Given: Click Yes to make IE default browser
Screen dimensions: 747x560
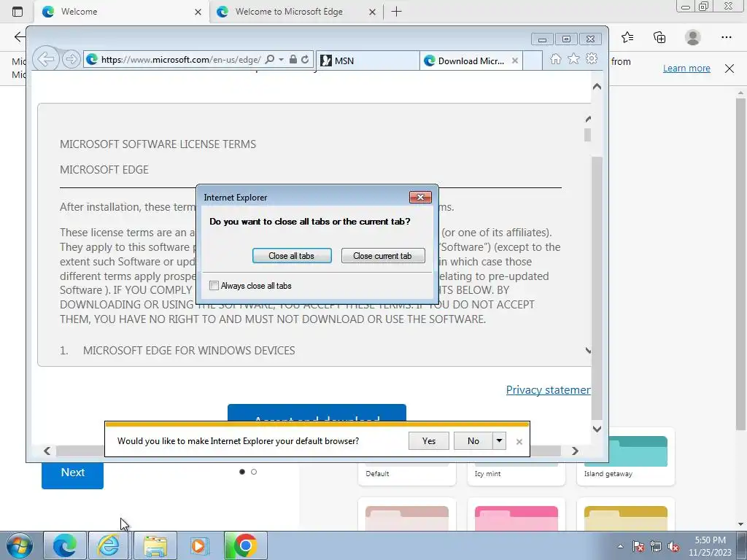Looking at the screenshot, I should click(x=429, y=441).
